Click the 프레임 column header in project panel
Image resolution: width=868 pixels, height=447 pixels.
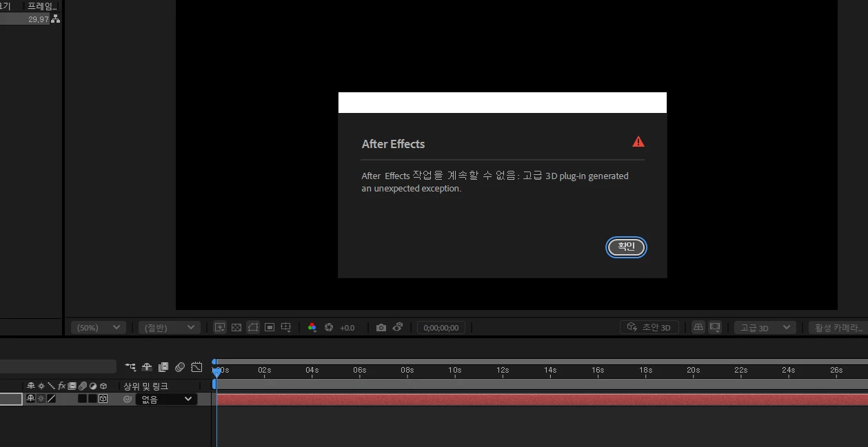pyautogui.click(x=41, y=6)
